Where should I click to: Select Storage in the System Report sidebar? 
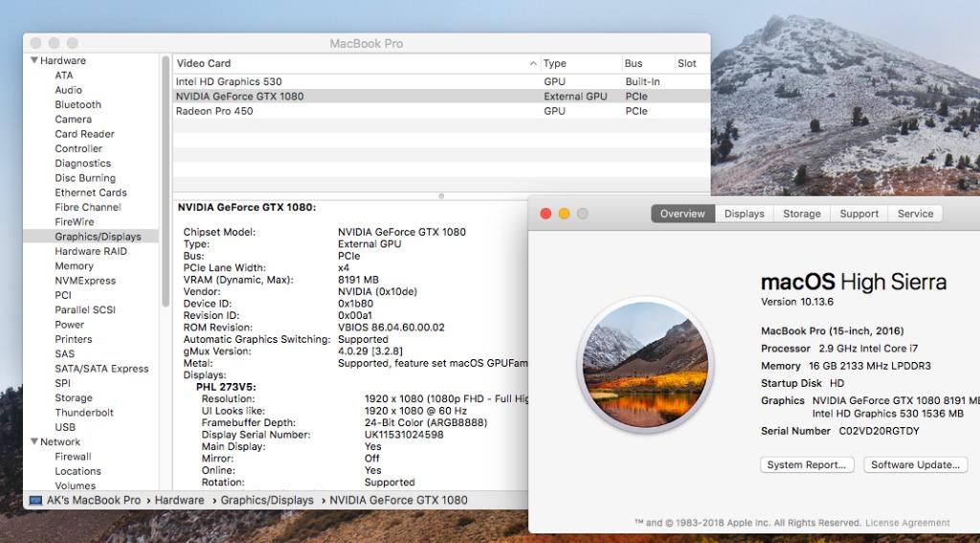tap(73, 397)
